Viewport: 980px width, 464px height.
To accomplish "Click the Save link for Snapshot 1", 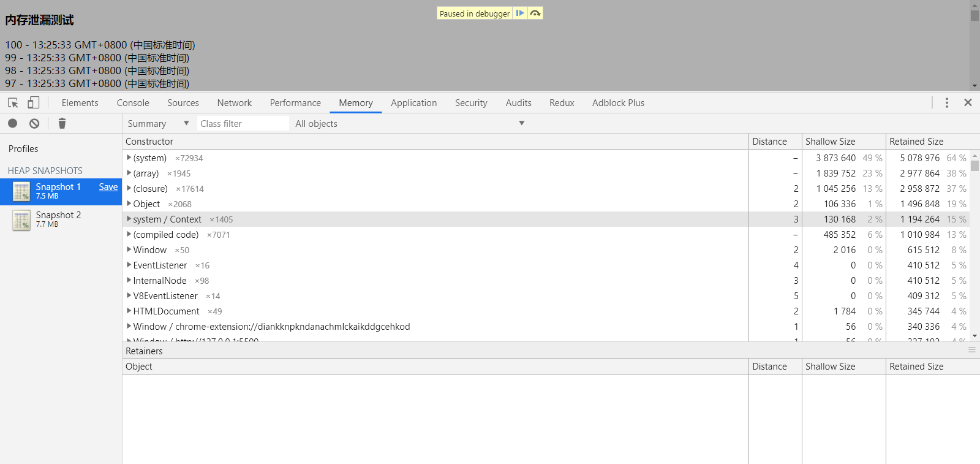I will 108,187.
